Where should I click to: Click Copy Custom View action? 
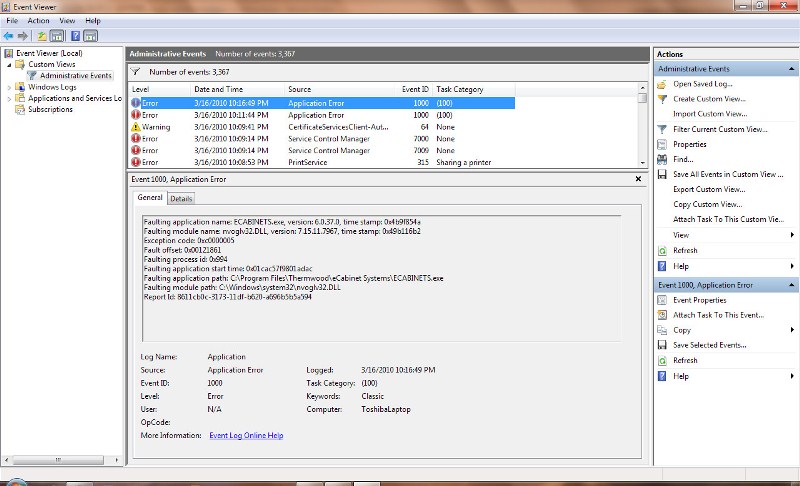click(707, 204)
